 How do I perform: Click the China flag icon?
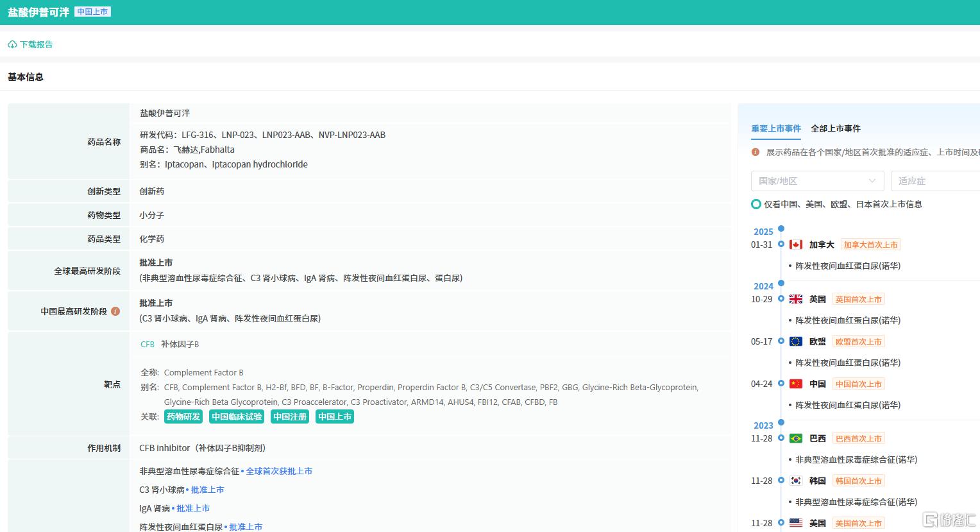pyautogui.click(x=796, y=384)
